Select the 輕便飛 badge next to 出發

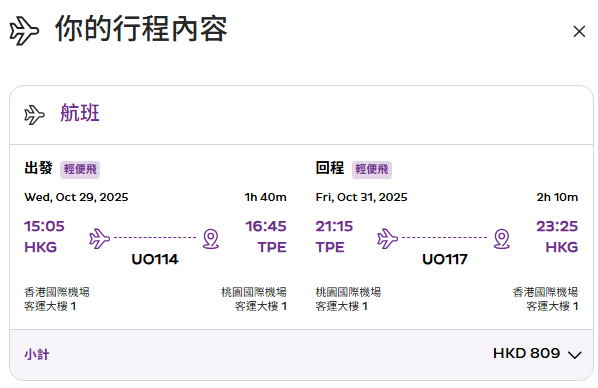click(80, 169)
